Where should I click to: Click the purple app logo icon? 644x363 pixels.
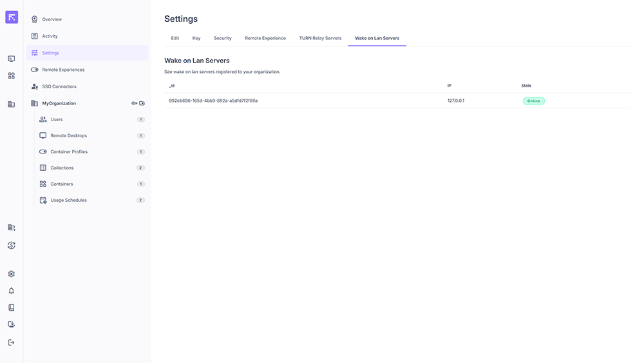click(x=12, y=17)
